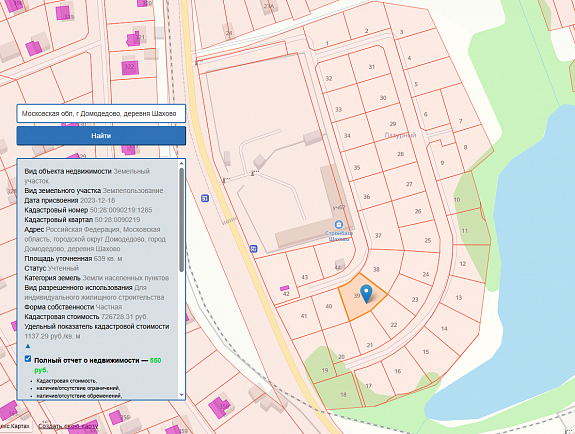Click the small purple building on plot 42
The width and height of the screenshot is (575, 434).
pyautogui.click(x=284, y=288)
